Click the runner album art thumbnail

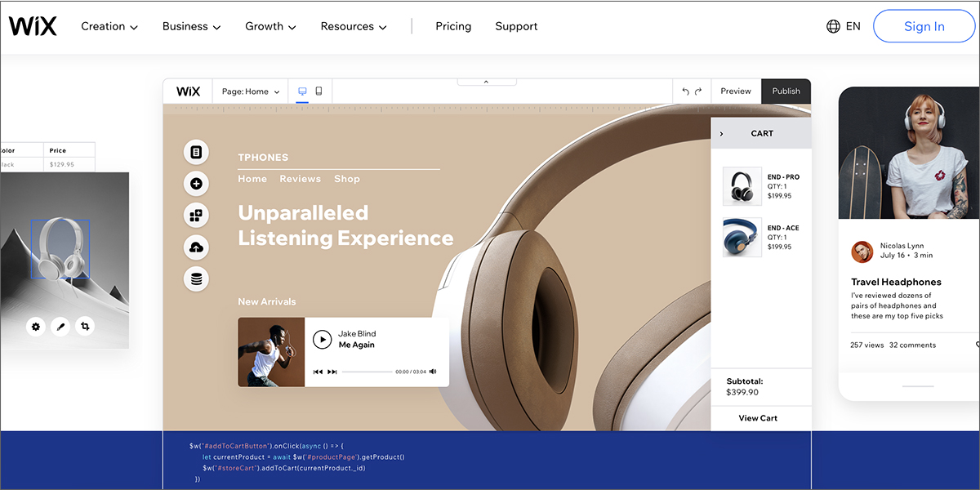point(271,352)
